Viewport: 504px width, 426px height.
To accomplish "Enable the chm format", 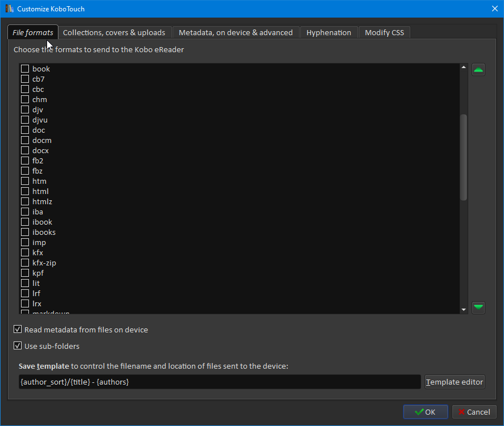I will (x=25, y=100).
